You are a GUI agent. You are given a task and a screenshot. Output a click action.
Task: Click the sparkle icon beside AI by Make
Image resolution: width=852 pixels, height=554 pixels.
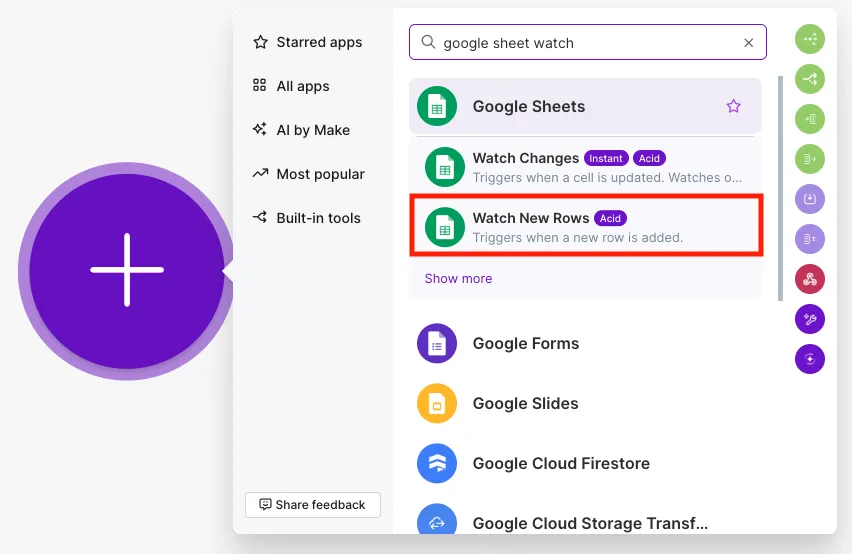(x=260, y=129)
